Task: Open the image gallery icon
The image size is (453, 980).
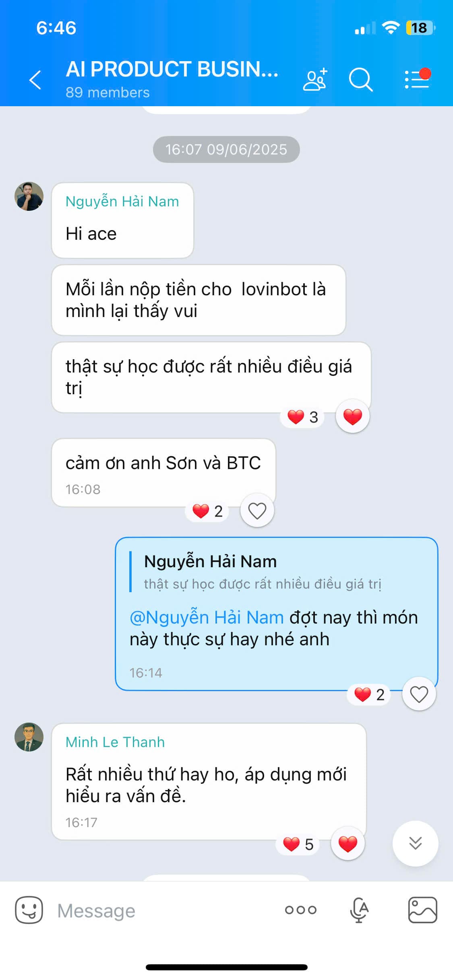Action: click(x=422, y=910)
